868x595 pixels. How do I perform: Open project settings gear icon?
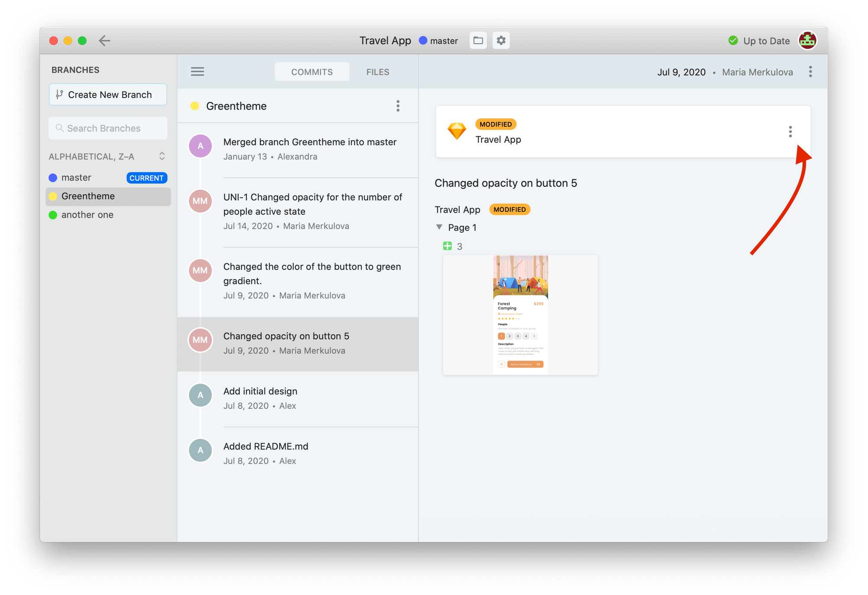501,41
